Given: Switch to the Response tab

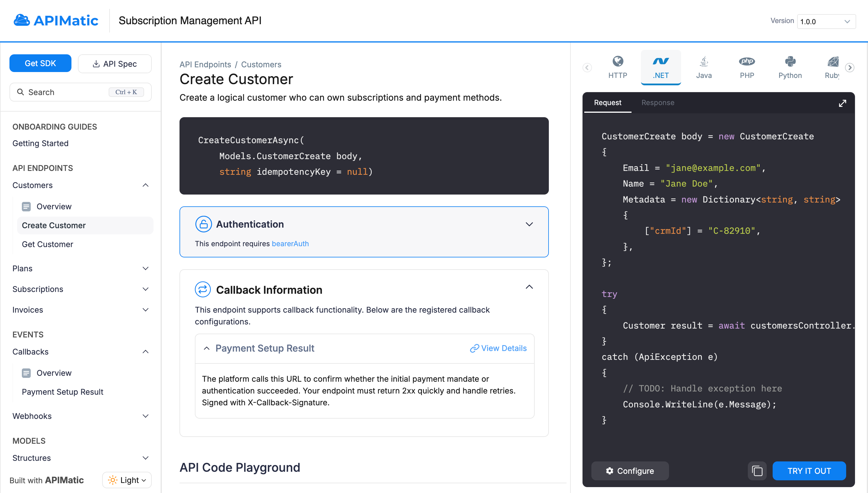Looking at the screenshot, I should (x=657, y=103).
